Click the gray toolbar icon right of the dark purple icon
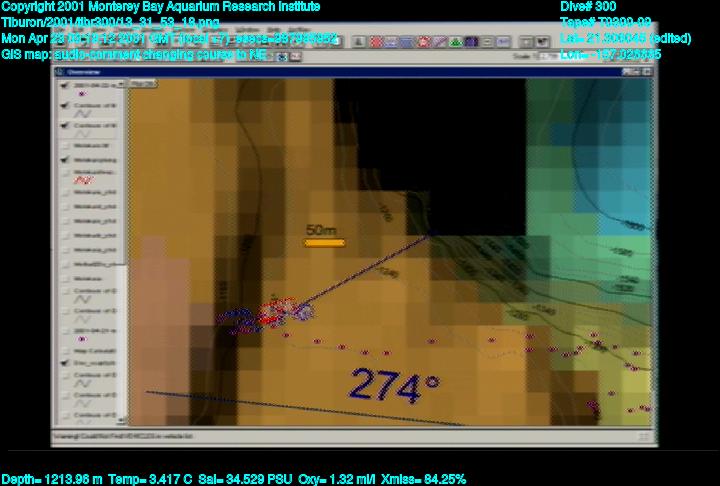 coord(487,42)
